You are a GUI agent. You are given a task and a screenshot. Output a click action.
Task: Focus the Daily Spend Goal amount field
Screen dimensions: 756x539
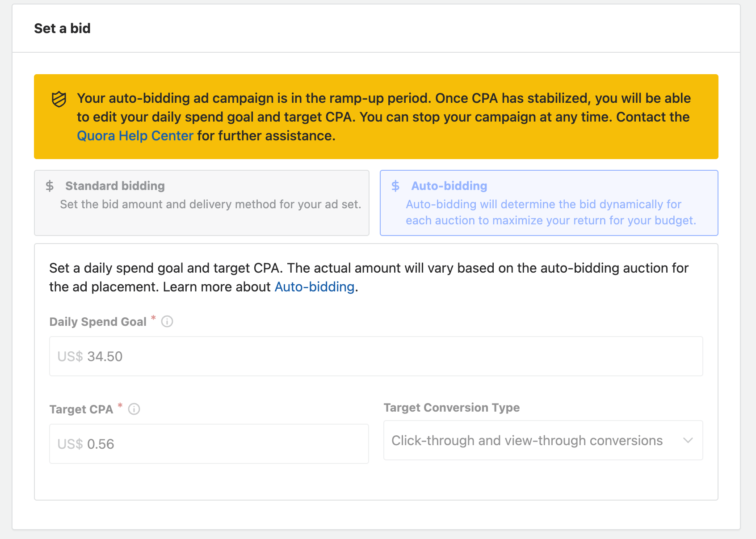tap(375, 356)
